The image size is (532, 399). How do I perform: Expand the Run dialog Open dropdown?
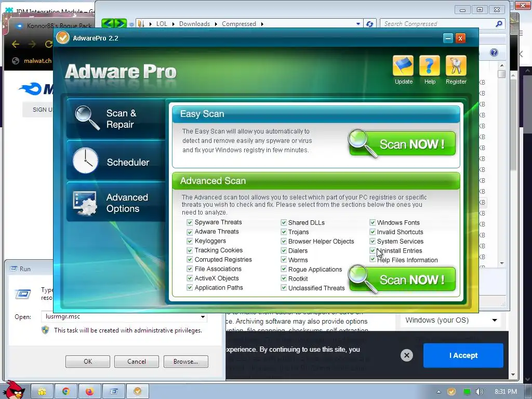coord(203,317)
